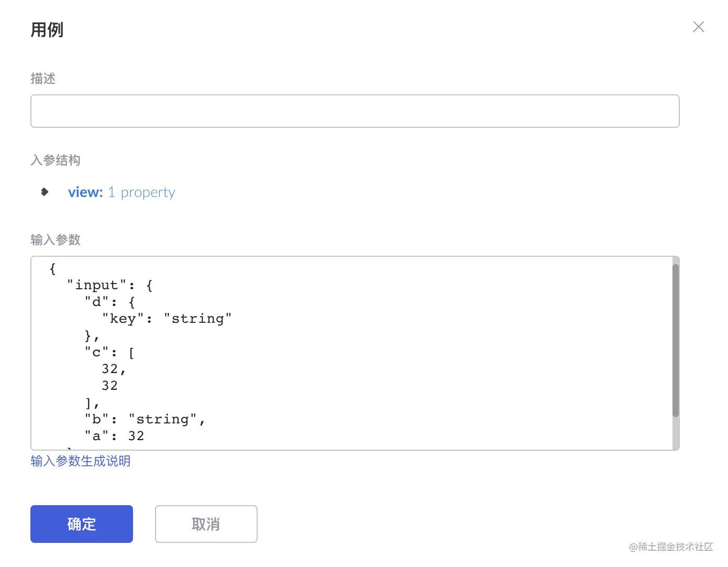This screenshot has width=728, height=567.
Task: Open the 输入参数生成说明 link
Action: (x=80, y=461)
